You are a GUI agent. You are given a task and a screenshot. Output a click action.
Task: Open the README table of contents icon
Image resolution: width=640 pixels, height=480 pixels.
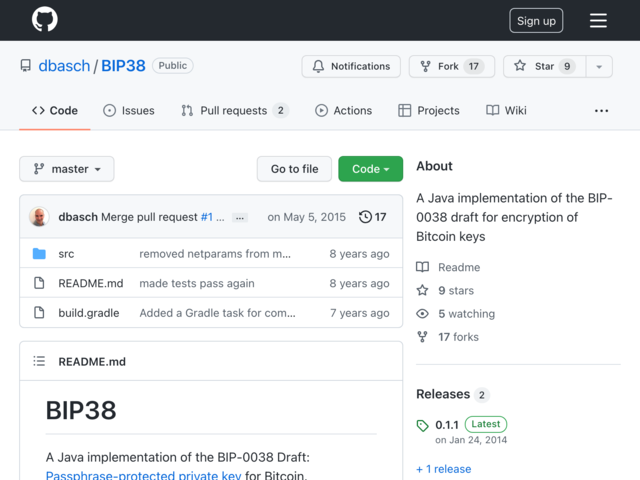[x=39, y=361]
